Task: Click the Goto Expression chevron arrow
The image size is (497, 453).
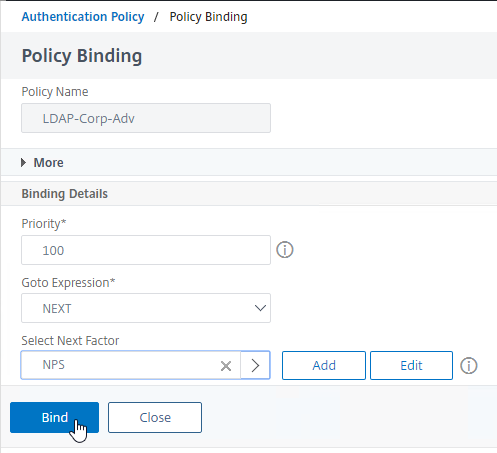Action: 260,308
